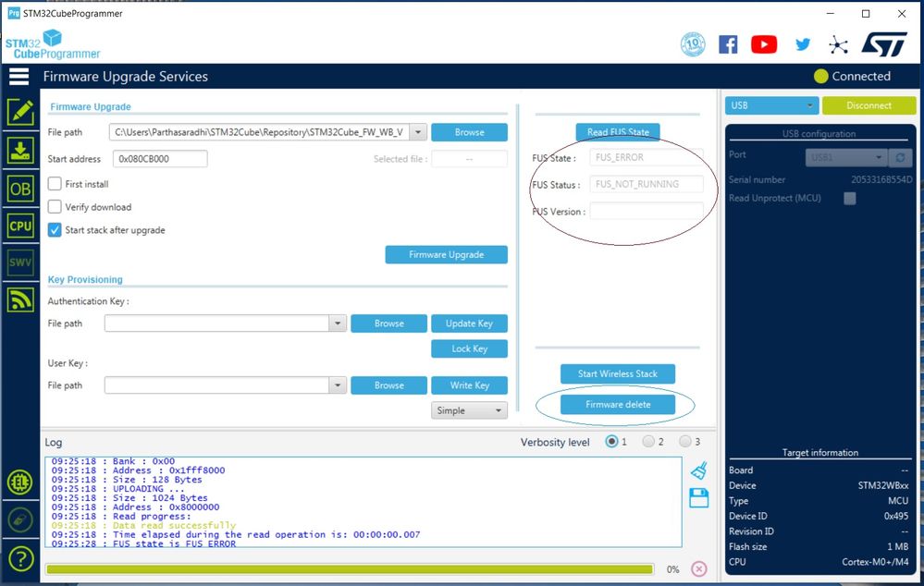Open the external loader (EL) icon
This screenshot has height=586, width=924.
tap(20, 482)
